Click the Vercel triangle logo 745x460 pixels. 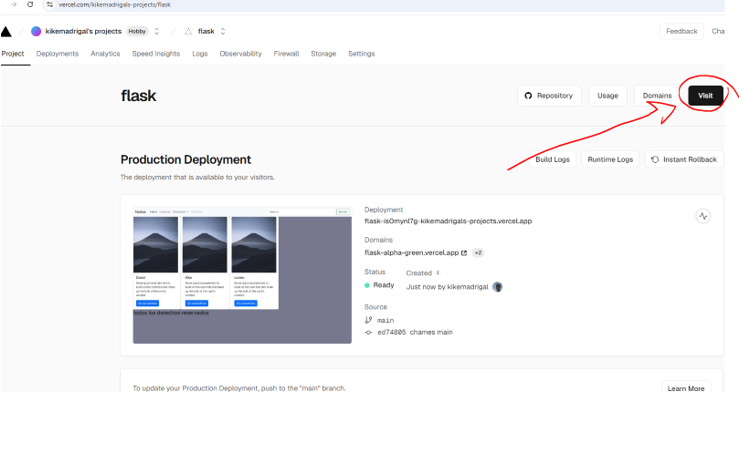pos(7,32)
